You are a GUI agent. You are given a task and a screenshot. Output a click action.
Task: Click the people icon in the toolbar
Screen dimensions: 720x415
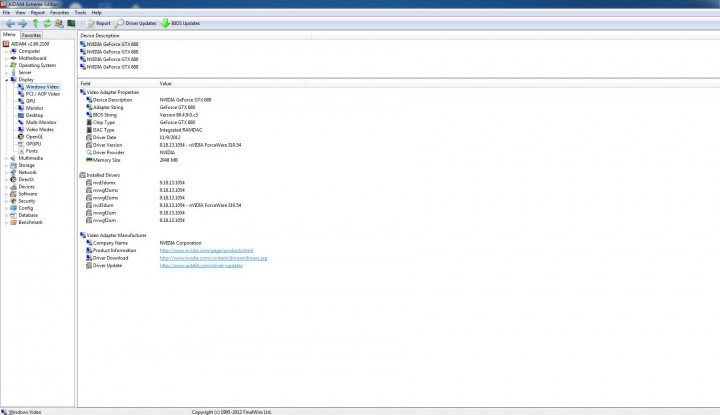pos(59,23)
